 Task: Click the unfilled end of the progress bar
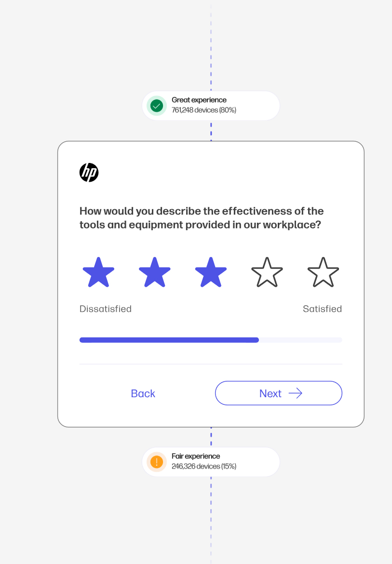point(301,340)
